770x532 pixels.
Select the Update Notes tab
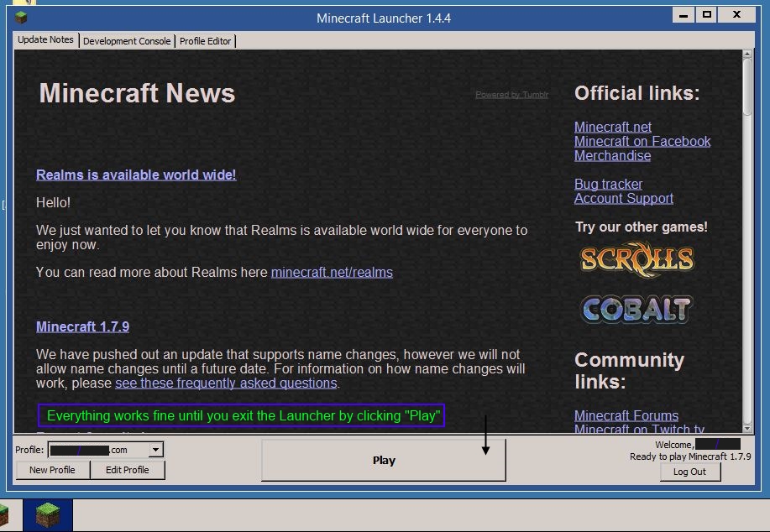coord(45,39)
